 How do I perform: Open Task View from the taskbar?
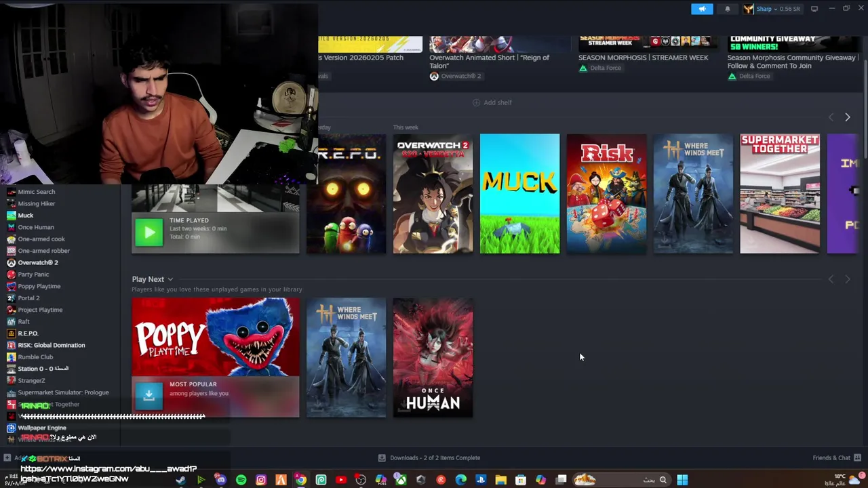tap(561, 480)
